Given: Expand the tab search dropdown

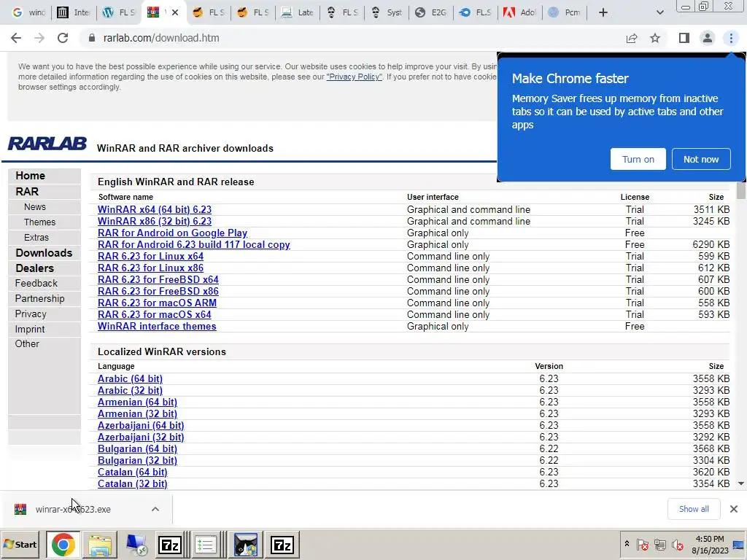Looking at the screenshot, I should [659, 12].
